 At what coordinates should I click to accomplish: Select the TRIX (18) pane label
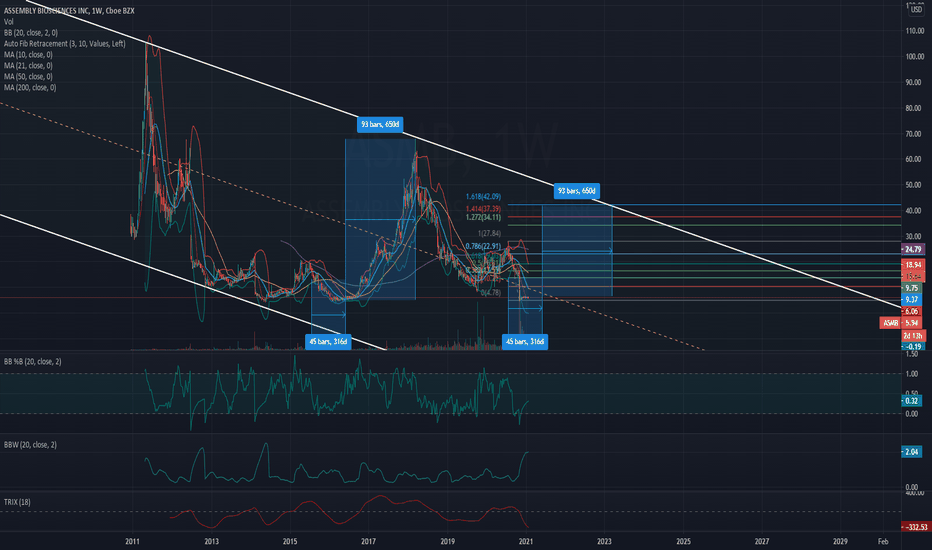coord(17,502)
